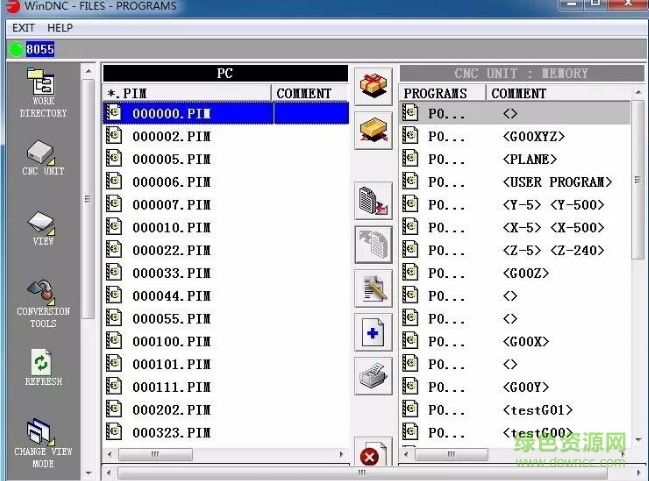Click the edit document pencil button

[x=373, y=289]
